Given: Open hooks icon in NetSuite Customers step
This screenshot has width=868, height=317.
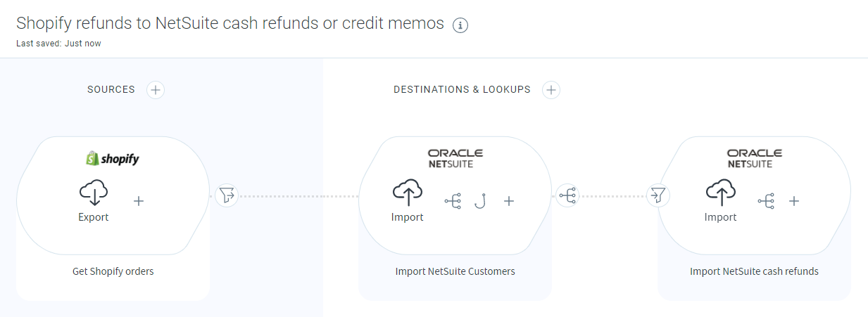Looking at the screenshot, I should coord(481,201).
